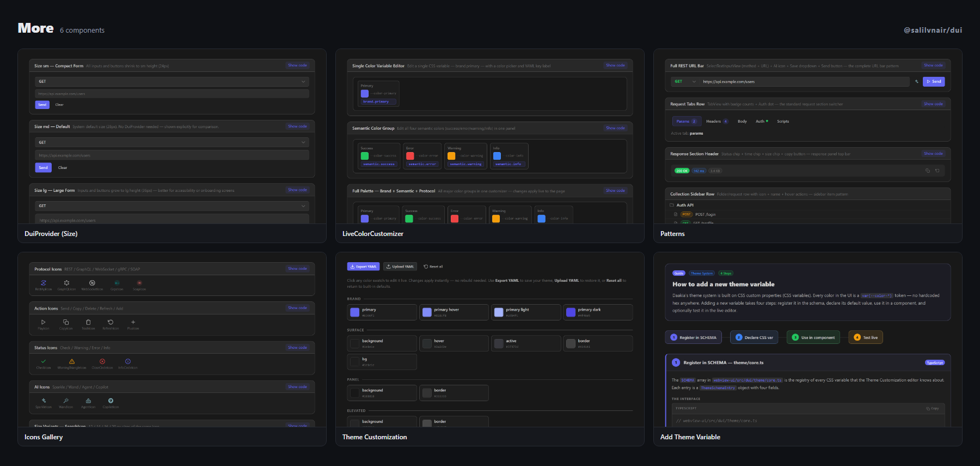980x466 pixels.
Task: Click the Upload YAML button
Action: click(400, 267)
